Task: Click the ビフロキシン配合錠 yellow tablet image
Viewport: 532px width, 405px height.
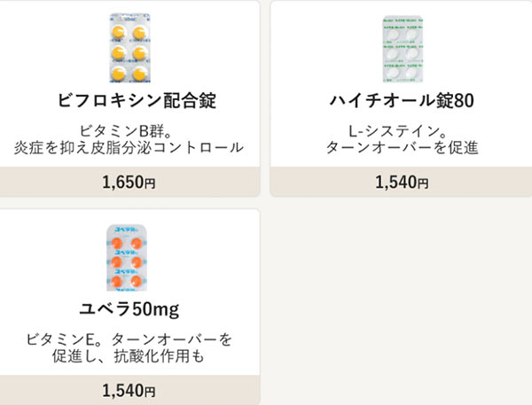Action: pyautogui.click(x=129, y=48)
